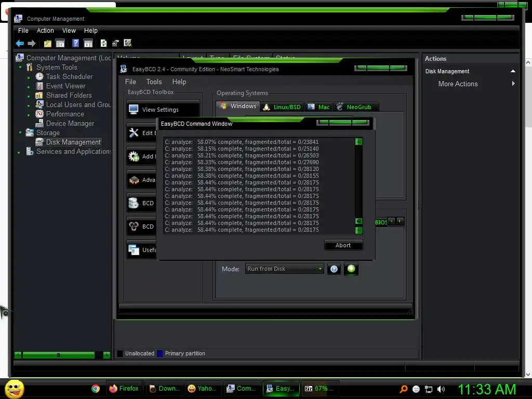
Task: Click the green Refresh toolbar icon
Action: (x=103, y=43)
